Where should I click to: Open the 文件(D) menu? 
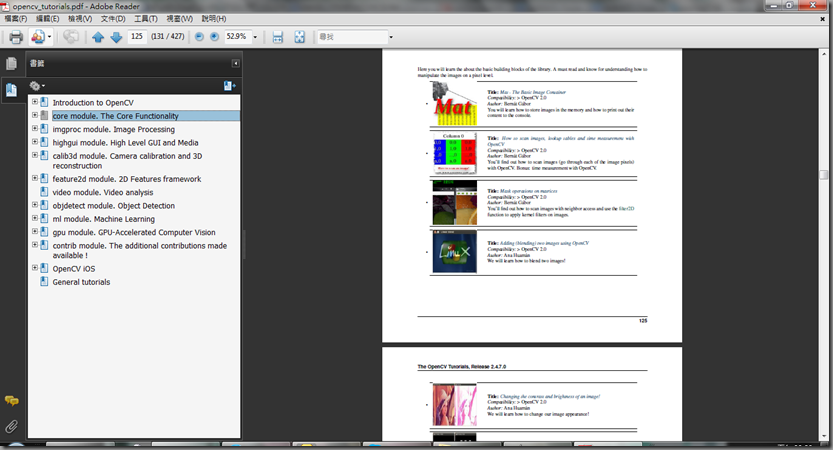click(113, 19)
